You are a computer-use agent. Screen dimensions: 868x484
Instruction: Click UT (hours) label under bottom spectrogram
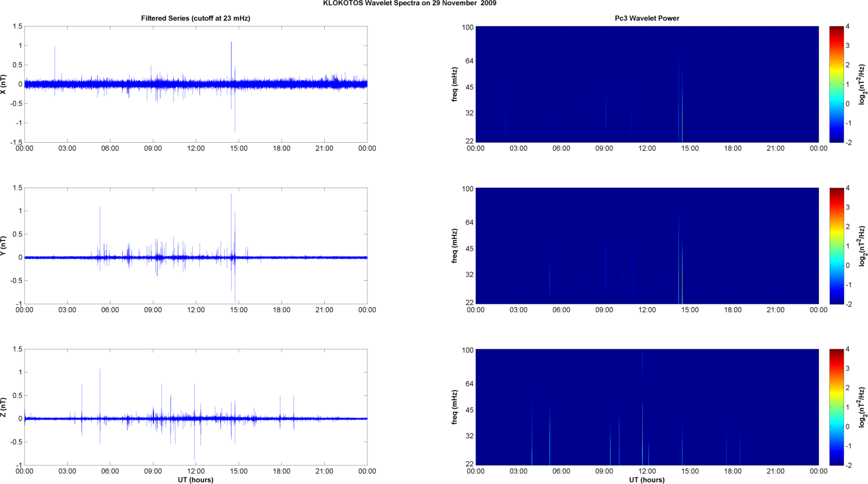tap(647, 479)
